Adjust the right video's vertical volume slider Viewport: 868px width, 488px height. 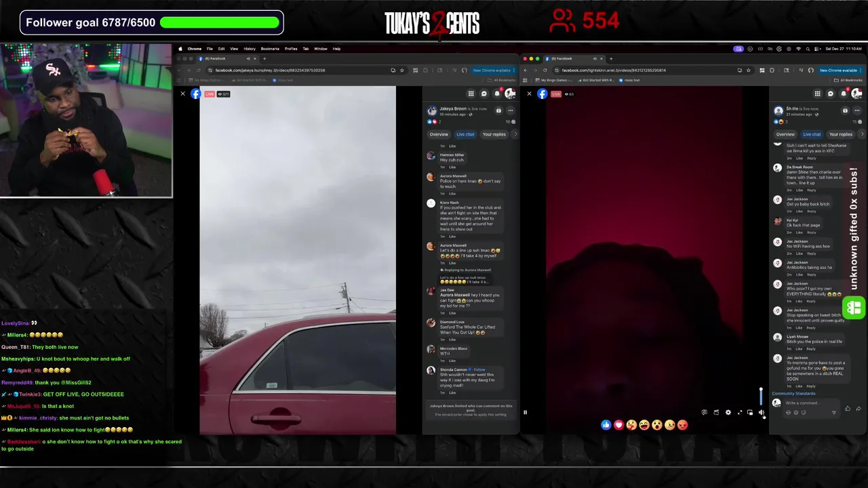(761, 396)
